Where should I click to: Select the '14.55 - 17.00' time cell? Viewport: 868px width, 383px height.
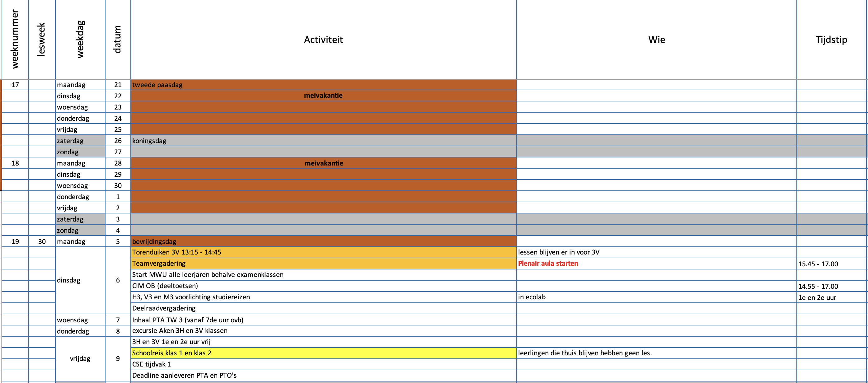point(832,286)
